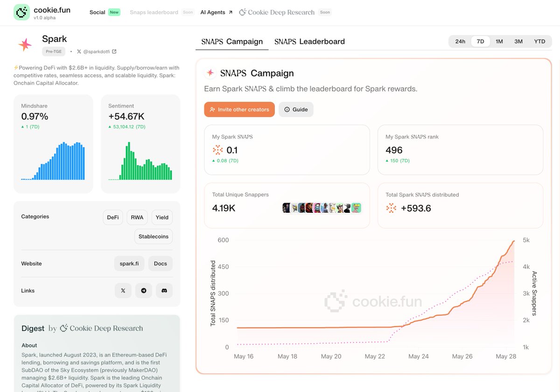Click the 53,104.12 (7D) sentiment change
Viewport: 560px width, 392px height.
(x=126, y=126)
